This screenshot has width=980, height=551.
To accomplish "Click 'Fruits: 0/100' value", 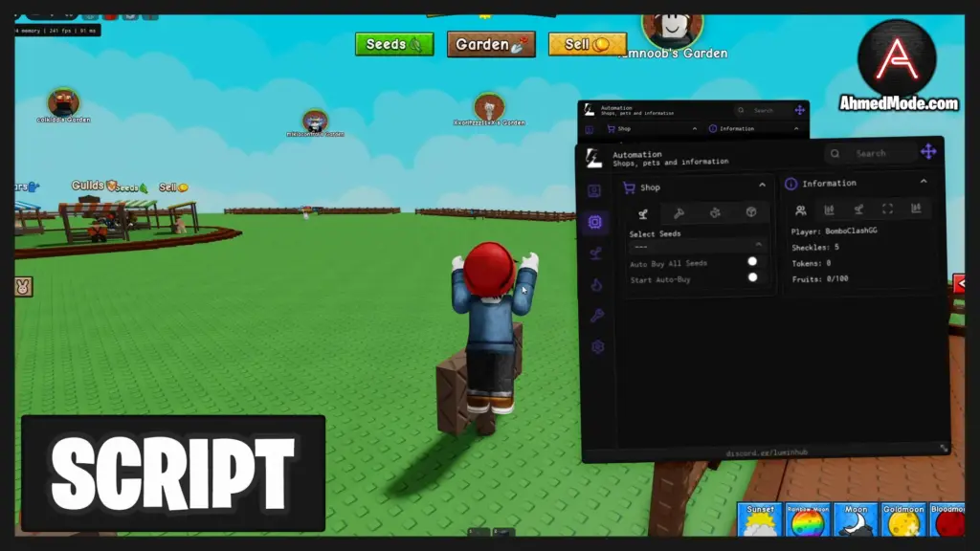I will (820, 279).
